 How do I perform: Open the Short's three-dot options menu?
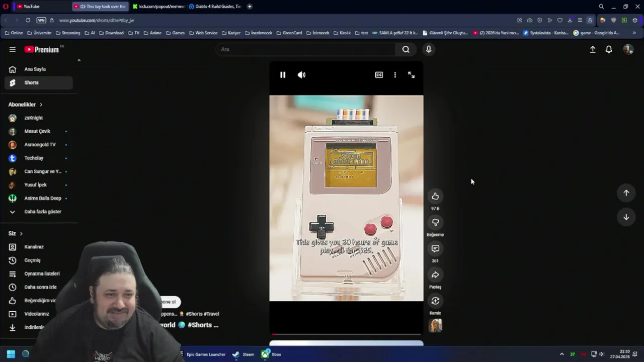tap(395, 75)
